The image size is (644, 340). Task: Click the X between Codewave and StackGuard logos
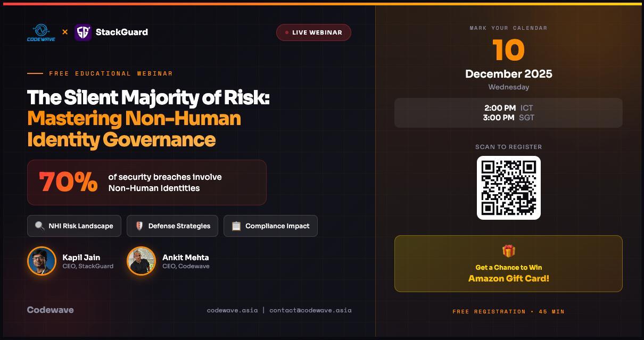click(x=66, y=31)
